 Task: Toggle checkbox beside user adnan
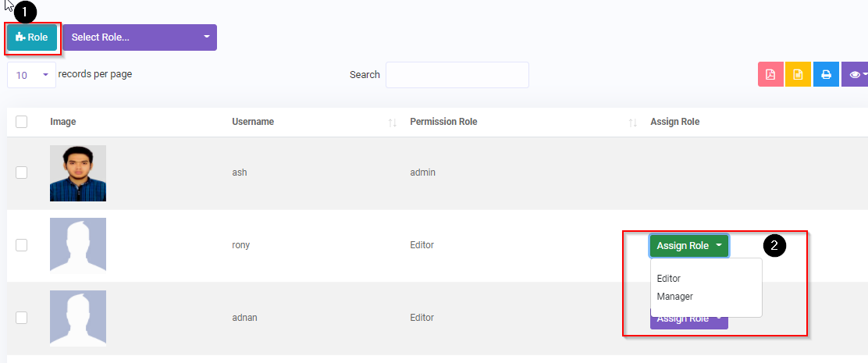(22, 318)
